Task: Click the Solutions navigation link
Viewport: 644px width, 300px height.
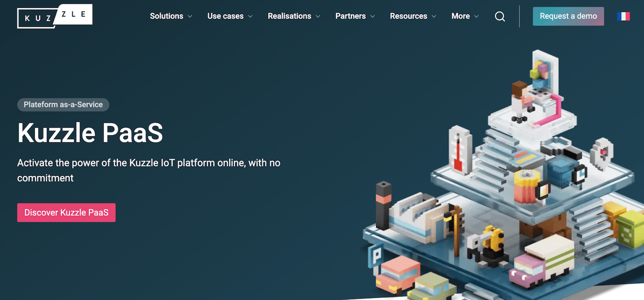Action: [x=166, y=16]
